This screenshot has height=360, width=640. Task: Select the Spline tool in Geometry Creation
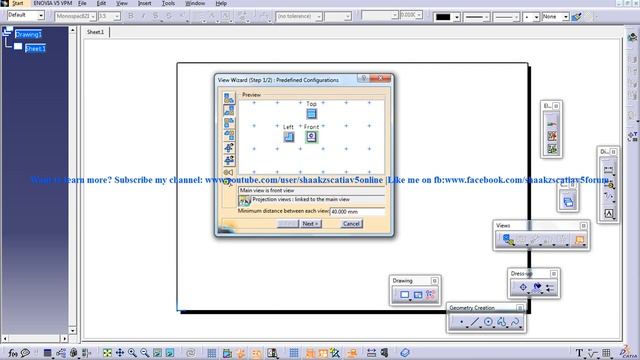pos(515,322)
